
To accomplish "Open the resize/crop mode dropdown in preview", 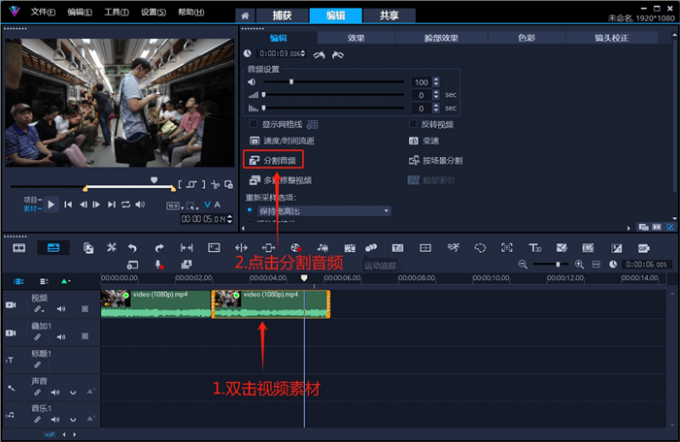I will [x=192, y=206].
